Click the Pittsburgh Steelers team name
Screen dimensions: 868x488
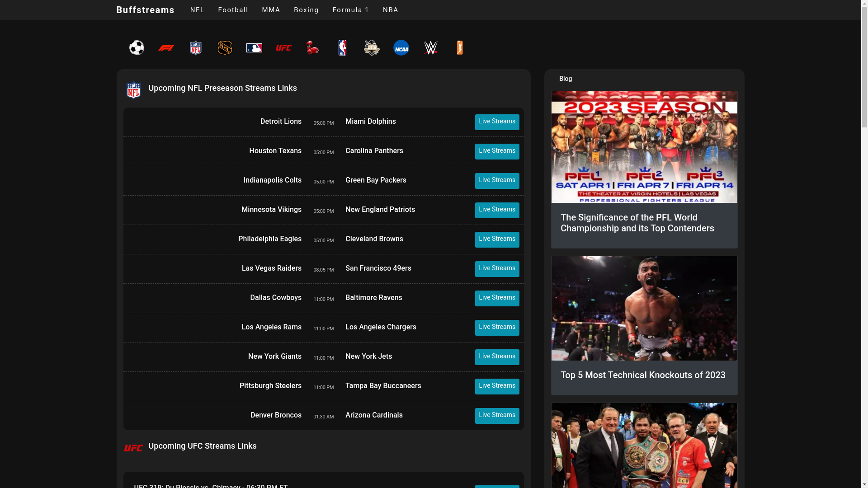(270, 386)
